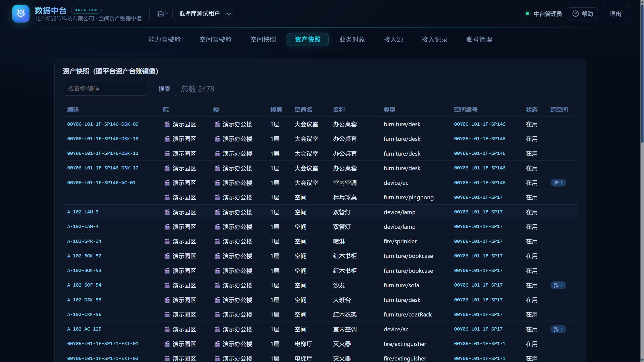Switch to the 能力驾驶舱 tab

pyautogui.click(x=165, y=39)
